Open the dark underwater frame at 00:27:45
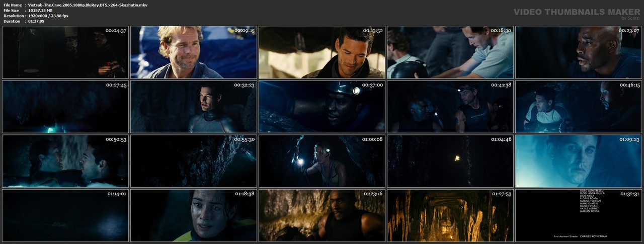The height and width of the screenshot is (244, 644). tap(65, 107)
